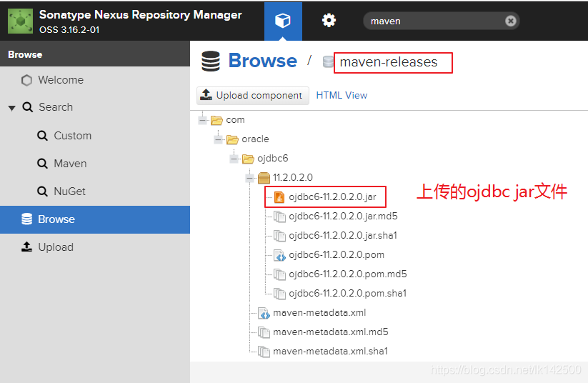Click the ojdbc6 pom.md5 file icon
This screenshot has height=383, width=588.
[279, 274]
